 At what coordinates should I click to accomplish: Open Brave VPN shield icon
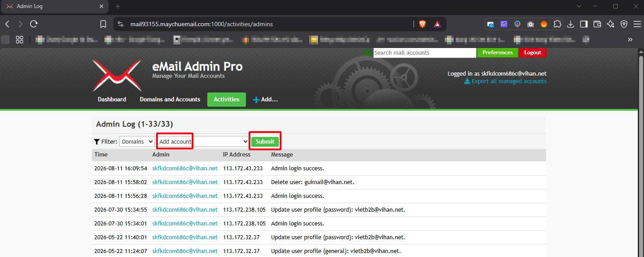624,24
